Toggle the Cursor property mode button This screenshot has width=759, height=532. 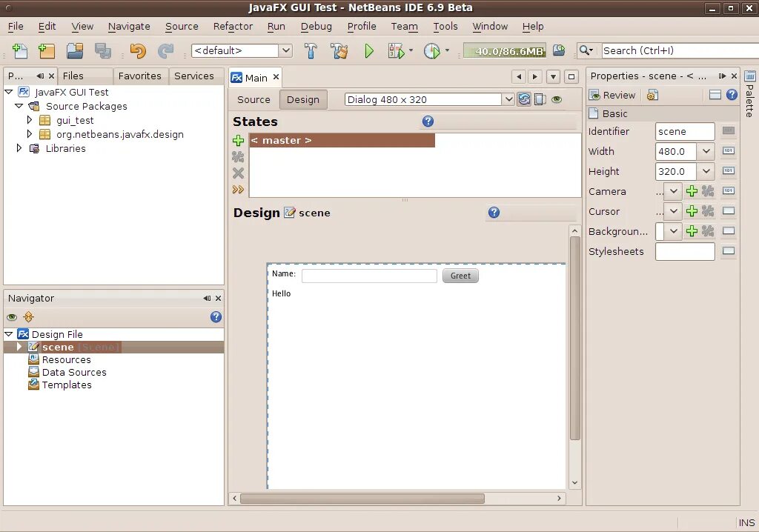point(729,210)
